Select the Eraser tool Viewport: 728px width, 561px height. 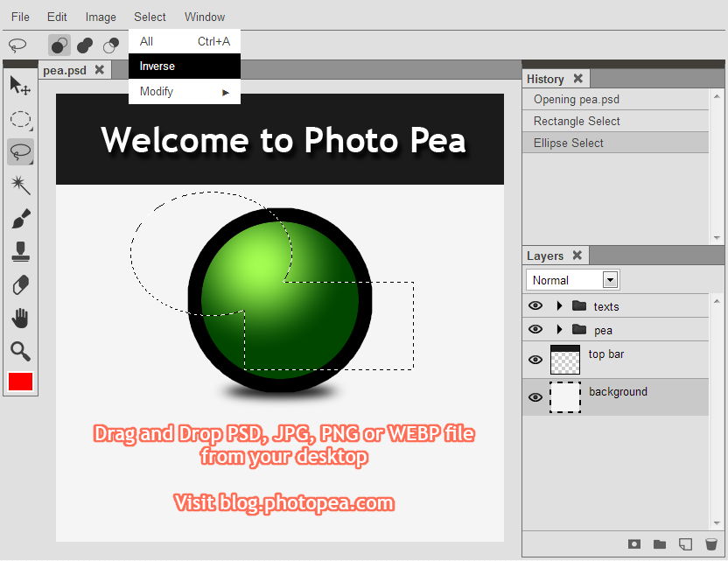pos(20,284)
